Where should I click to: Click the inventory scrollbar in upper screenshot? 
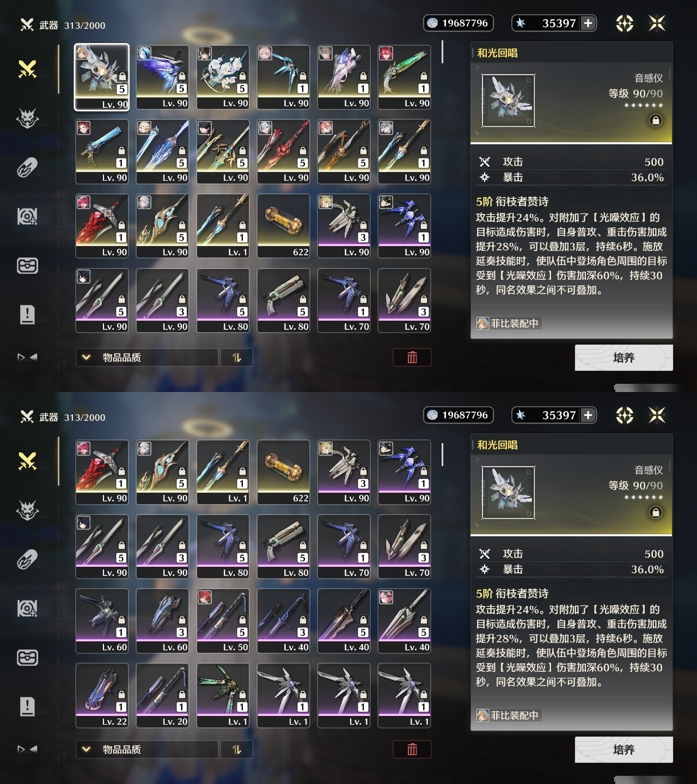[x=442, y=52]
